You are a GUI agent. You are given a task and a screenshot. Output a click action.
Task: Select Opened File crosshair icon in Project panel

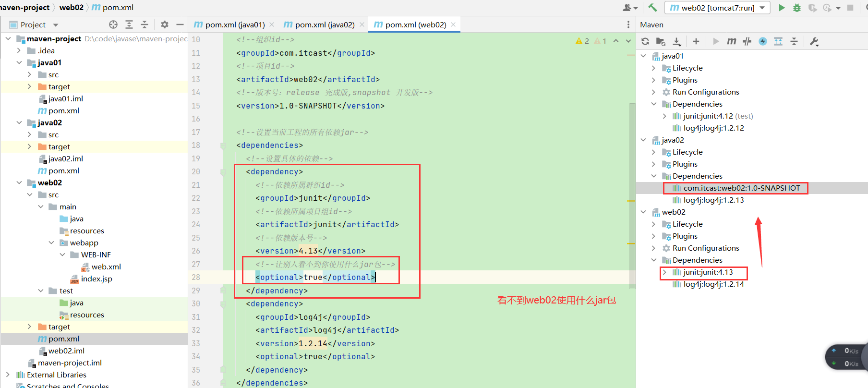(113, 24)
